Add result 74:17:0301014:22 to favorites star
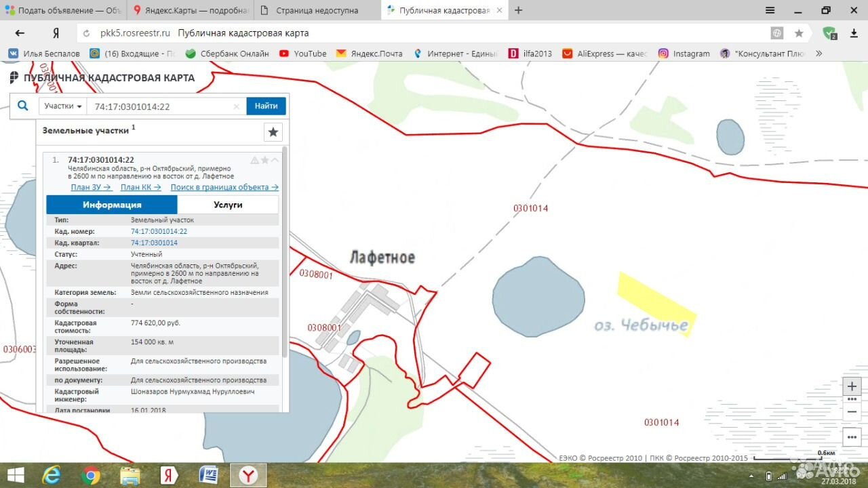 (265, 161)
